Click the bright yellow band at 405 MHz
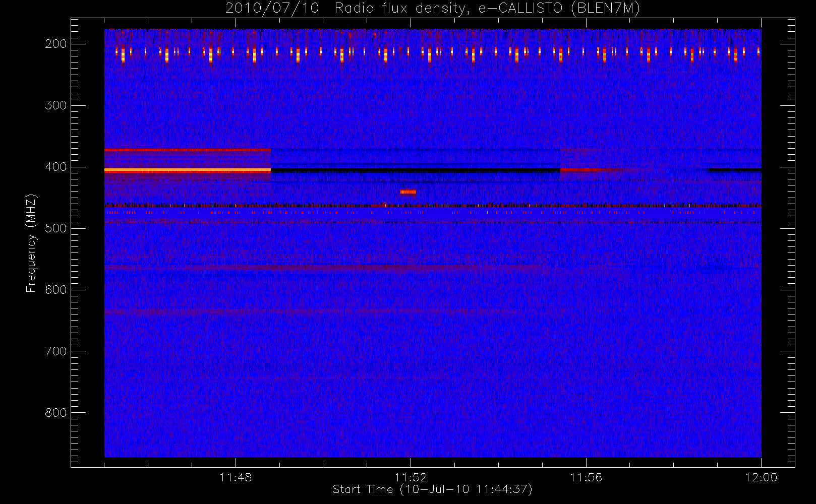The image size is (816, 504). click(188, 171)
